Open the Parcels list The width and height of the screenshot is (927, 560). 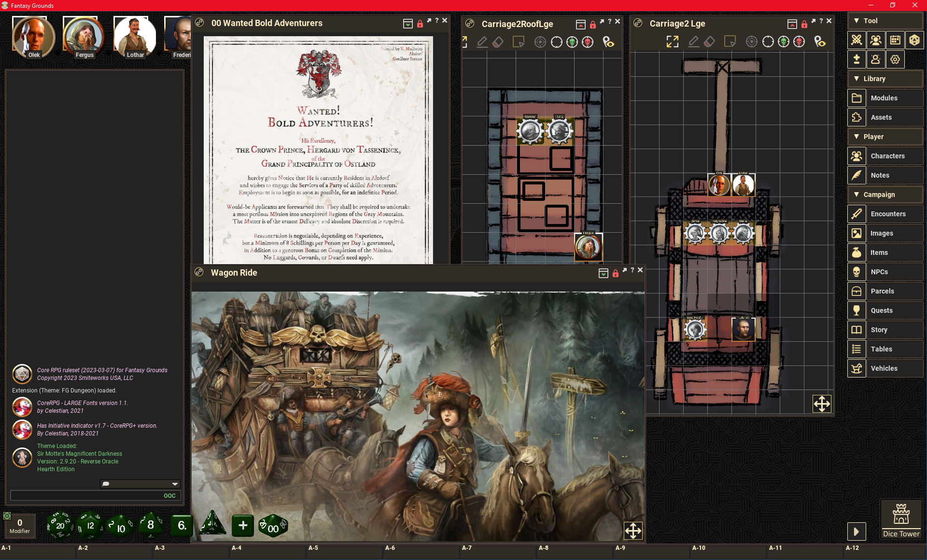(x=885, y=291)
